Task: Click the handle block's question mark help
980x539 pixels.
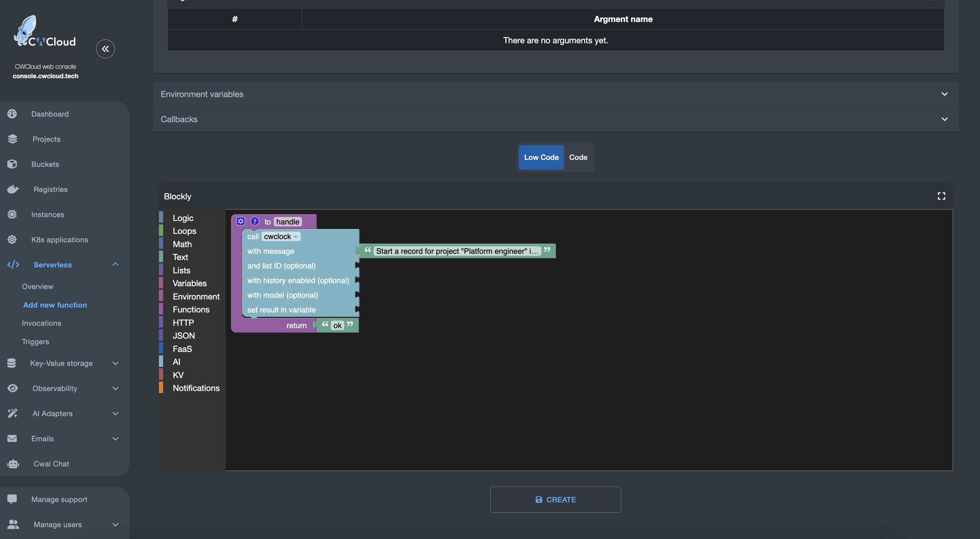Action: tap(255, 221)
